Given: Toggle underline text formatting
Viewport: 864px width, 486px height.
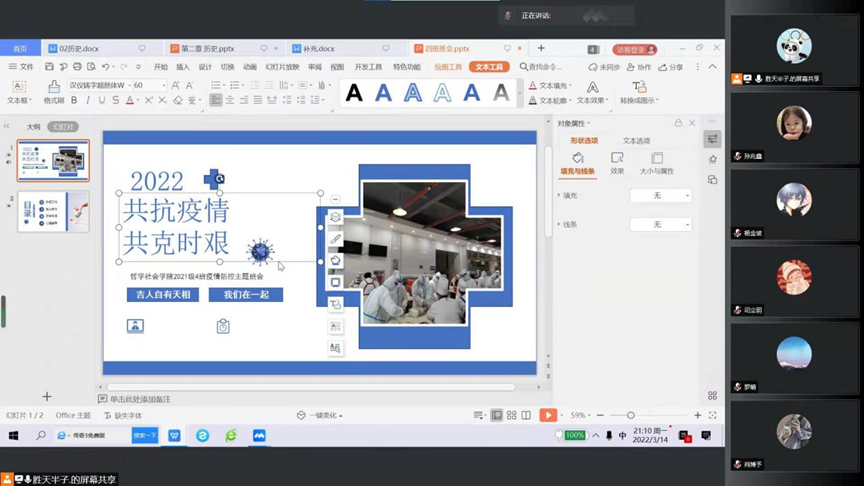Looking at the screenshot, I should 101,100.
